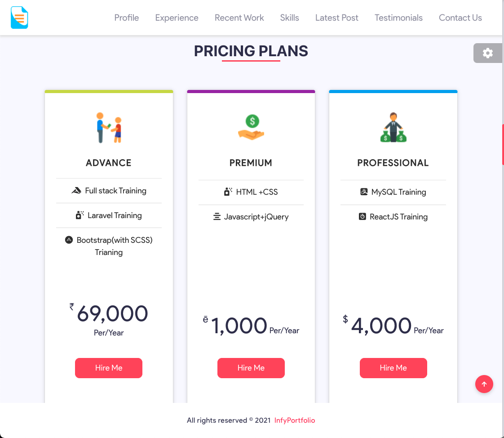504x438 pixels.
Task: Select Experience in the navigation bar
Action: point(177,18)
